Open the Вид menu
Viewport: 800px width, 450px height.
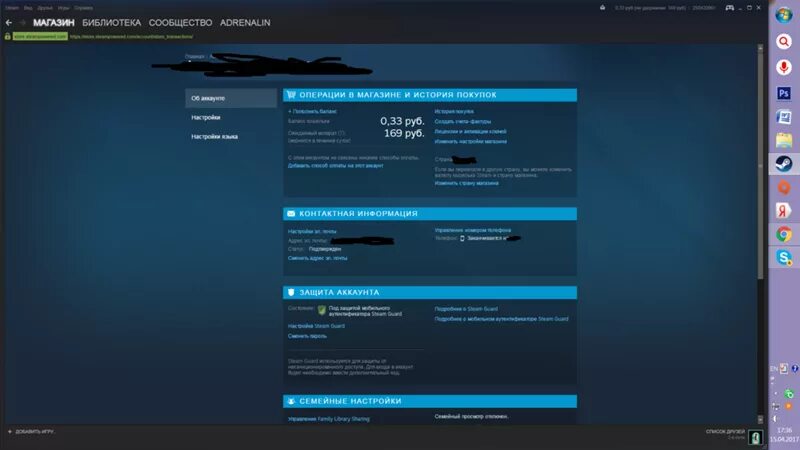click(28, 8)
